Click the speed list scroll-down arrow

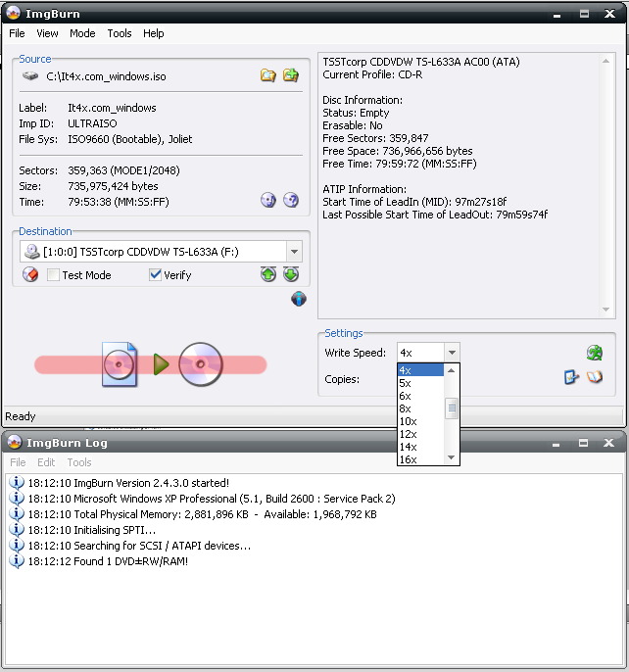(452, 457)
